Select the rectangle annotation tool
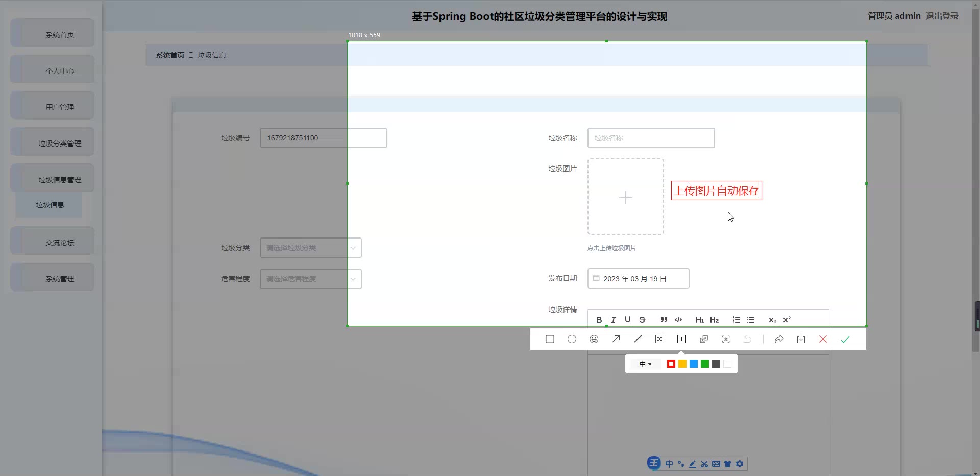The height and width of the screenshot is (476, 980). click(x=550, y=339)
